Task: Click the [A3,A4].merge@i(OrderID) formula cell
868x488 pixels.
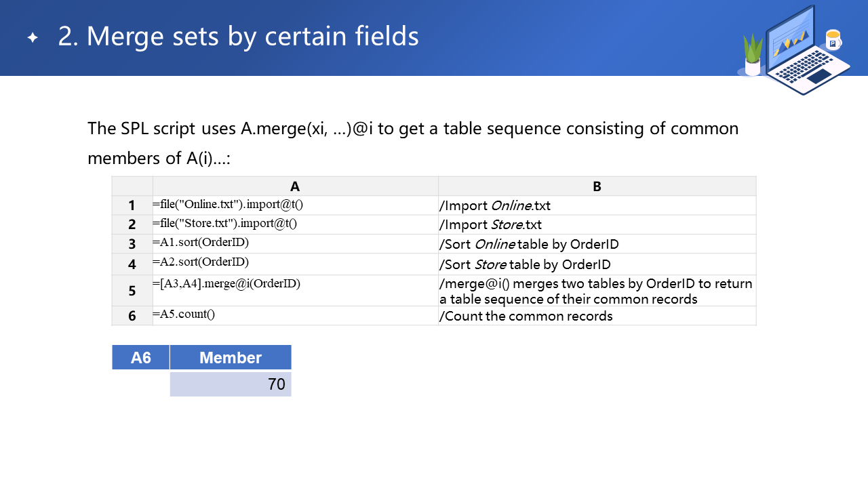Action: [295, 290]
